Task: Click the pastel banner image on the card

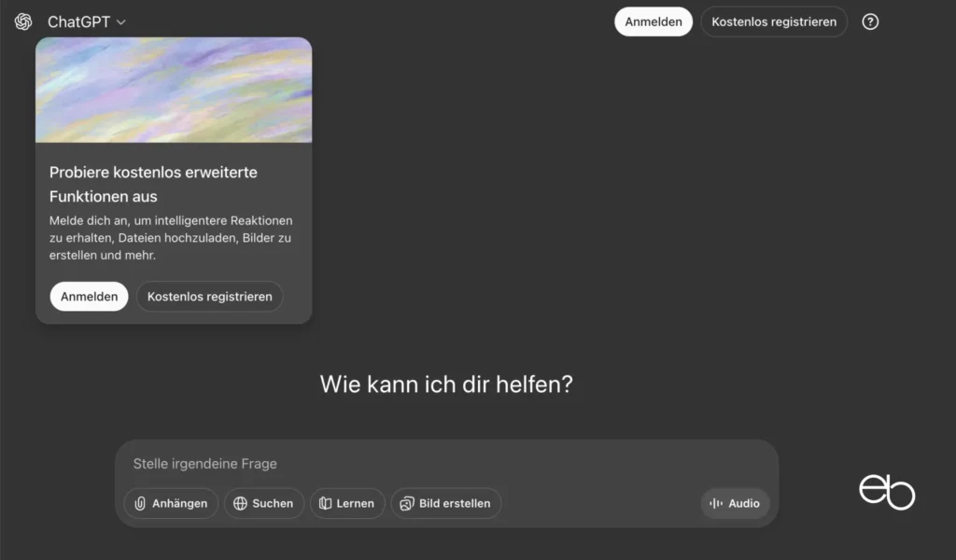Action: tap(174, 89)
